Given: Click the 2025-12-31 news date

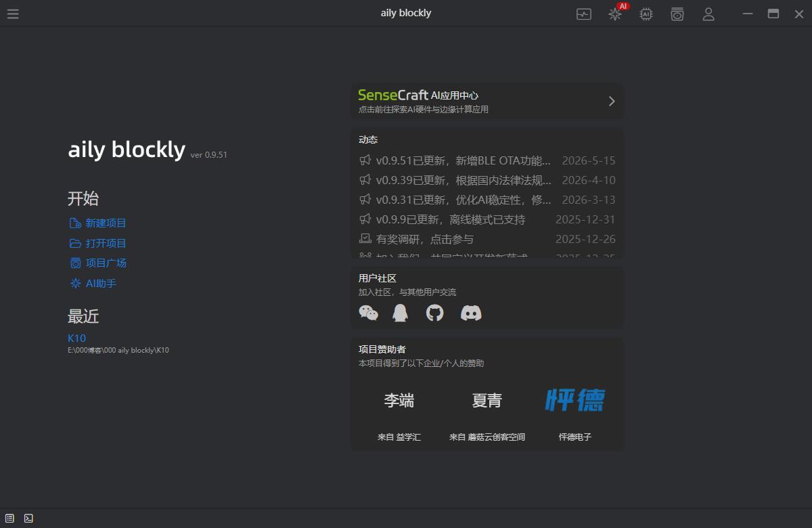Looking at the screenshot, I should click(x=585, y=220).
